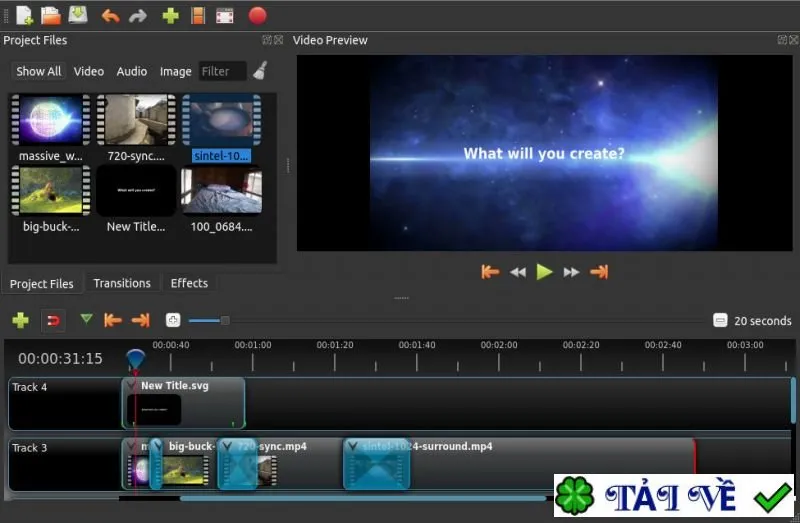Save the project using toolbar icon
Image resolution: width=800 pixels, height=523 pixels.
[78, 15]
